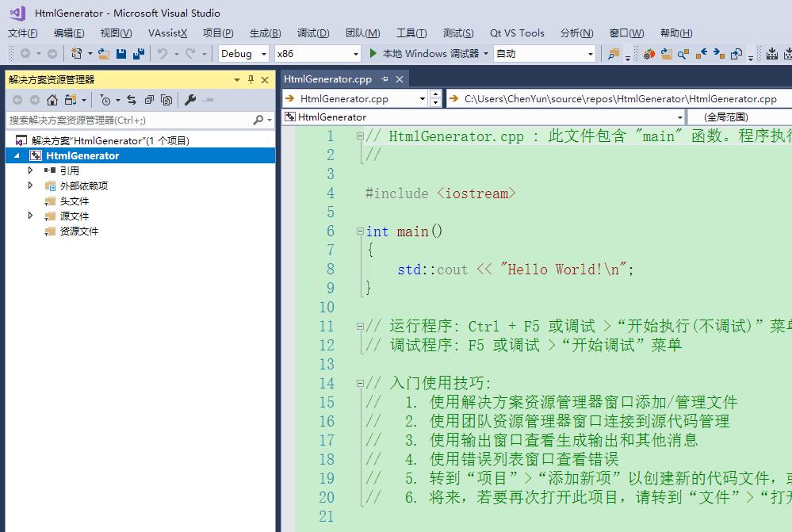792x532 pixels.
Task: Start the local Windows debugger
Action: [x=424, y=54]
